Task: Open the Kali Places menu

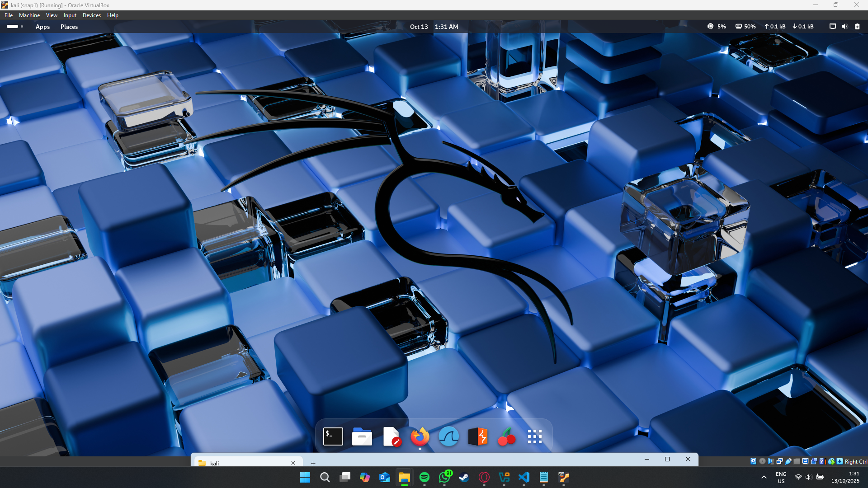Action: click(69, 27)
